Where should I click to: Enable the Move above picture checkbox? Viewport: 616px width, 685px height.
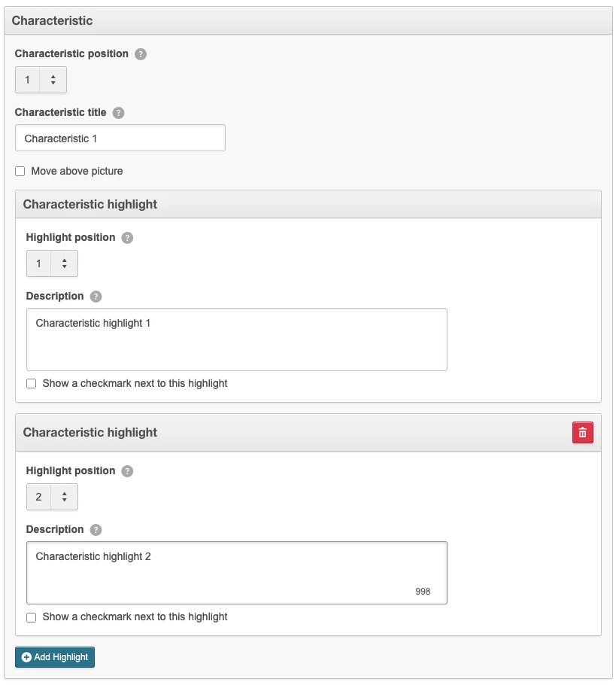20,172
